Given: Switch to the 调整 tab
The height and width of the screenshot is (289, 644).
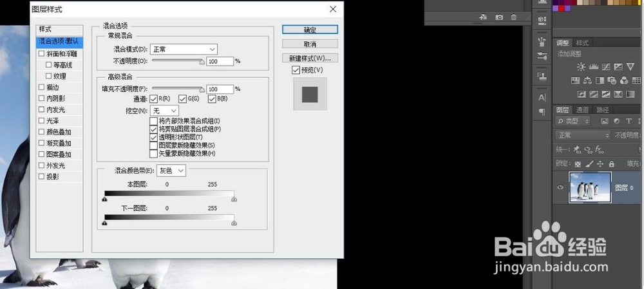Looking at the screenshot, I should click(x=563, y=43).
